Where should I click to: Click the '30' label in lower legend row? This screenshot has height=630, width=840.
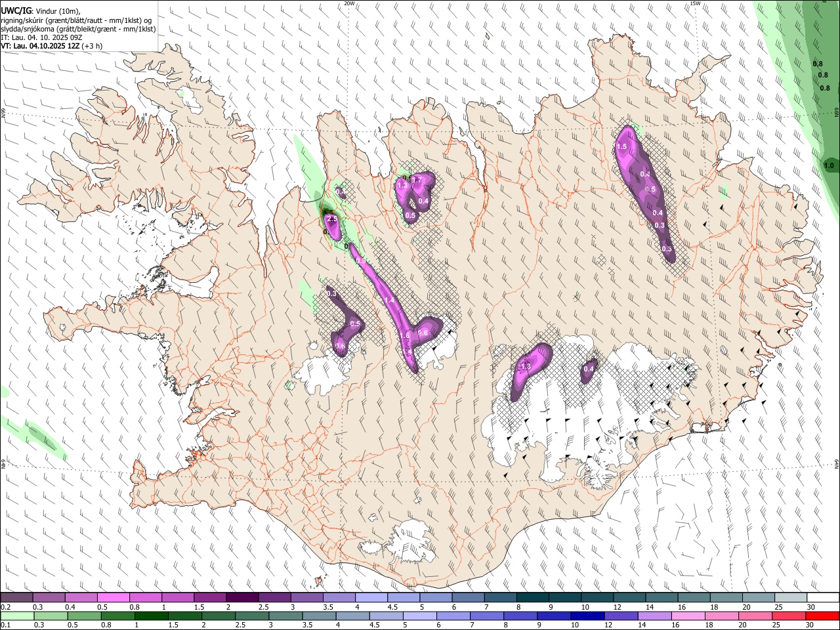(x=811, y=625)
